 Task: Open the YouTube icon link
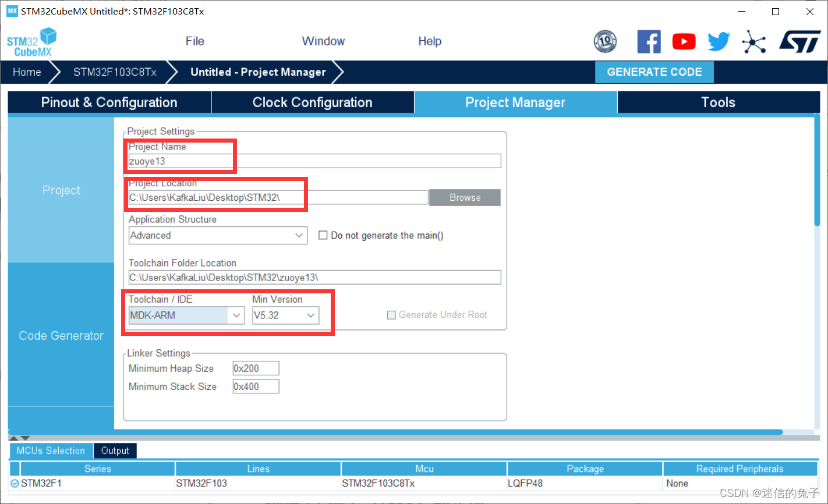tap(684, 41)
